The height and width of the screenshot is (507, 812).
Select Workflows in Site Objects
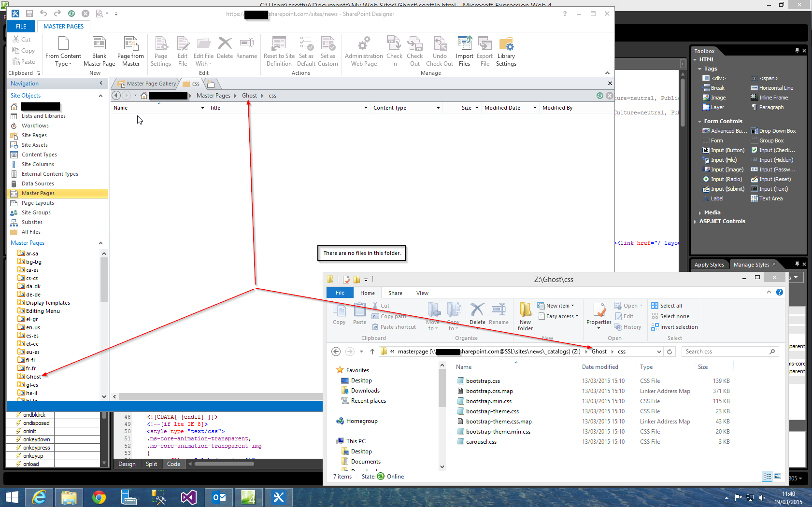coord(35,126)
